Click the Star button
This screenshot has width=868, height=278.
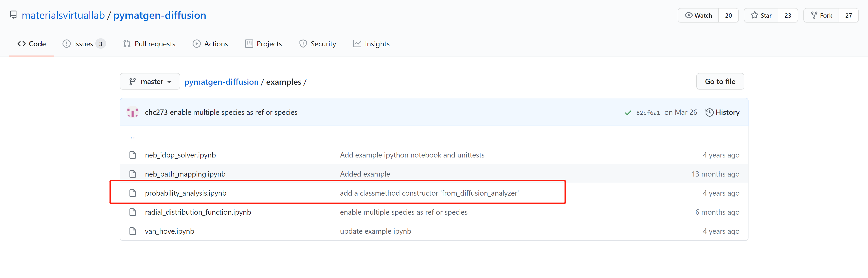point(761,15)
